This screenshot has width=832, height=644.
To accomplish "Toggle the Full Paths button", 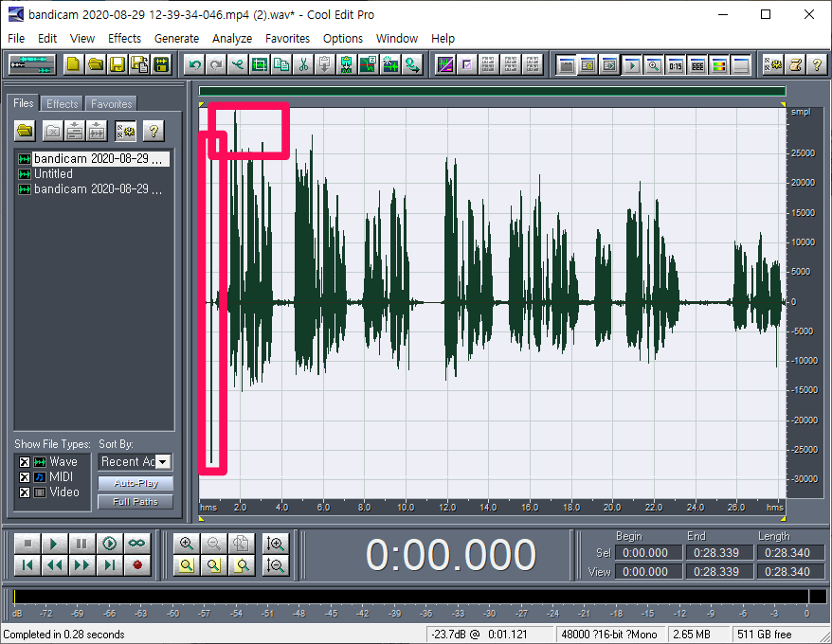I will click(136, 502).
